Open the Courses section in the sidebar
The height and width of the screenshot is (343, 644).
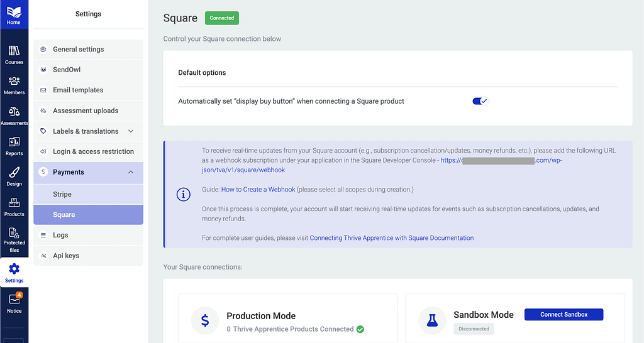(x=14, y=55)
